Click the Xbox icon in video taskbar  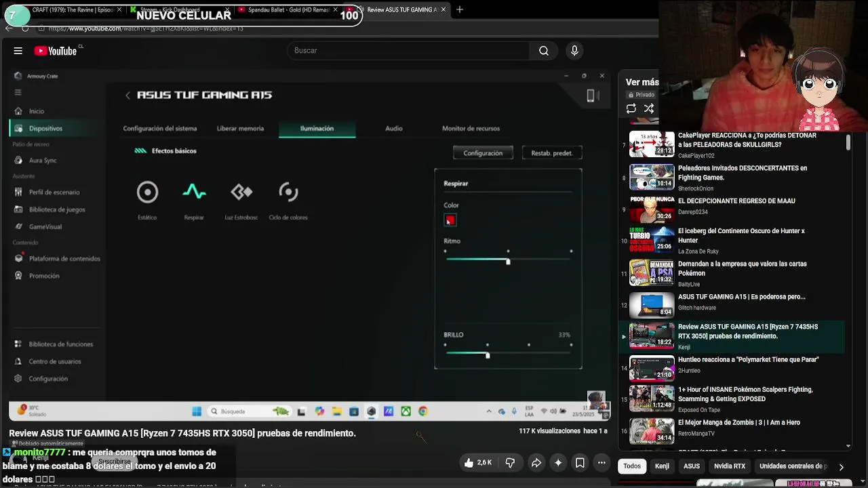(x=406, y=411)
